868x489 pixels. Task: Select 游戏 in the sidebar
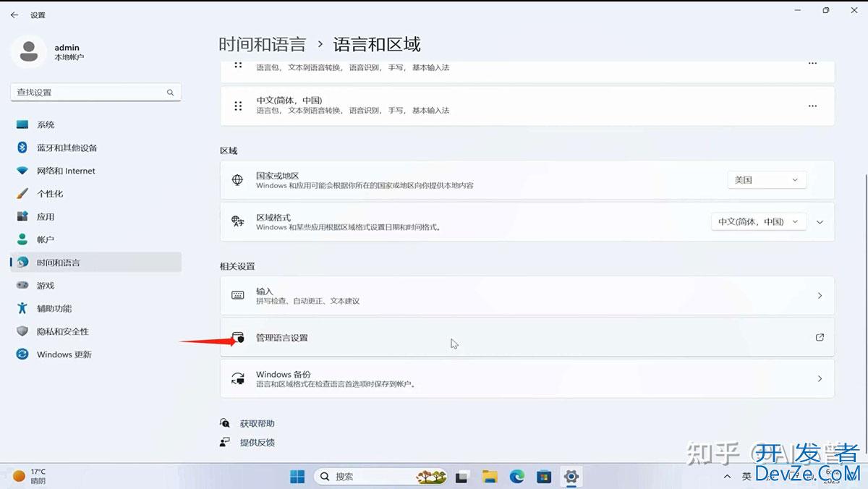[x=95, y=285]
